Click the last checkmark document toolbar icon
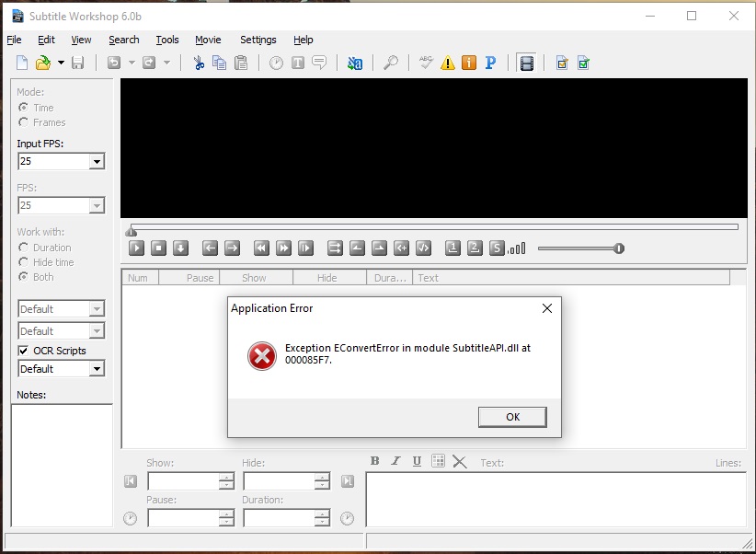Screen dimensions: 756x554 [583, 63]
